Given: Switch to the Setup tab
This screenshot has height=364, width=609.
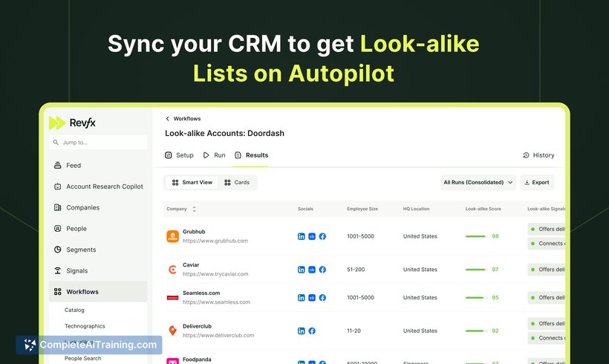Looking at the screenshot, I should [179, 155].
